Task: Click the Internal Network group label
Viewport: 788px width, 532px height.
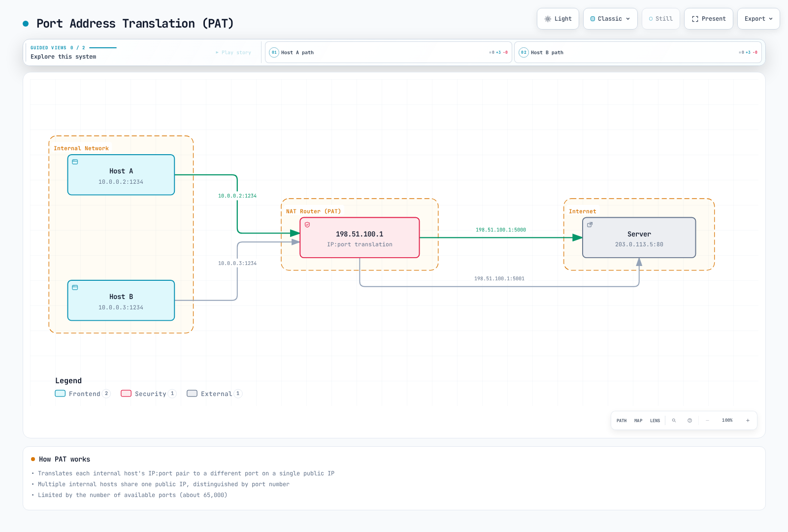Action: pyautogui.click(x=81, y=148)
